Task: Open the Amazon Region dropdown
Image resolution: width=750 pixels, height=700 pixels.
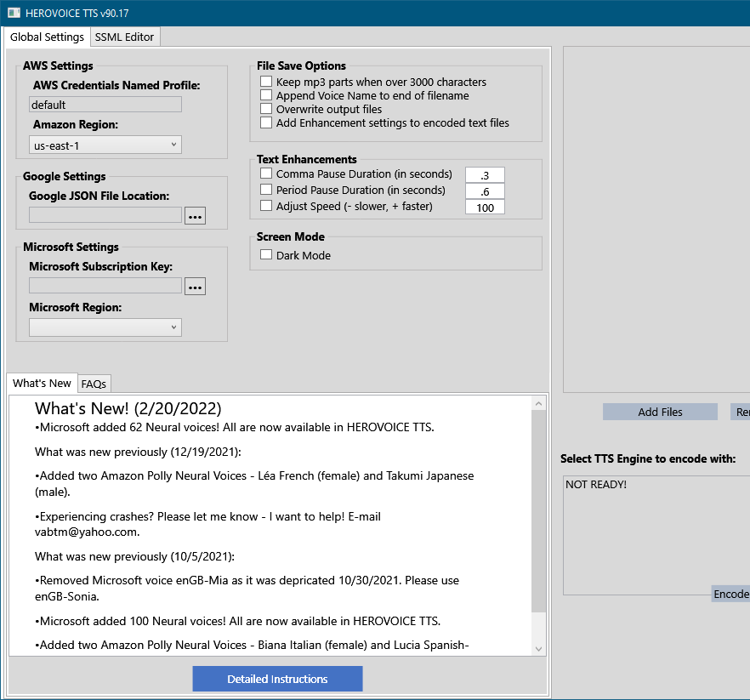Action: tap(105, 145)
